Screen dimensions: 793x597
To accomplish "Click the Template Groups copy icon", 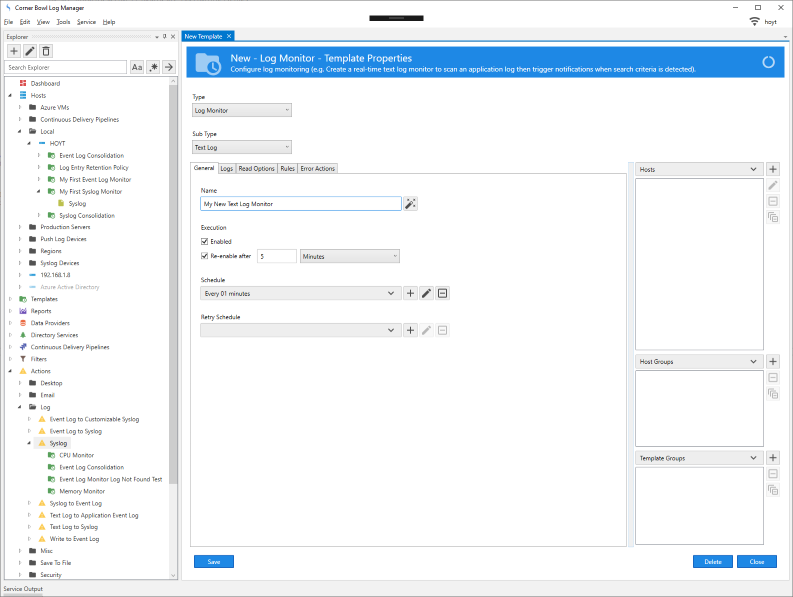I will (x=773, y=490).
